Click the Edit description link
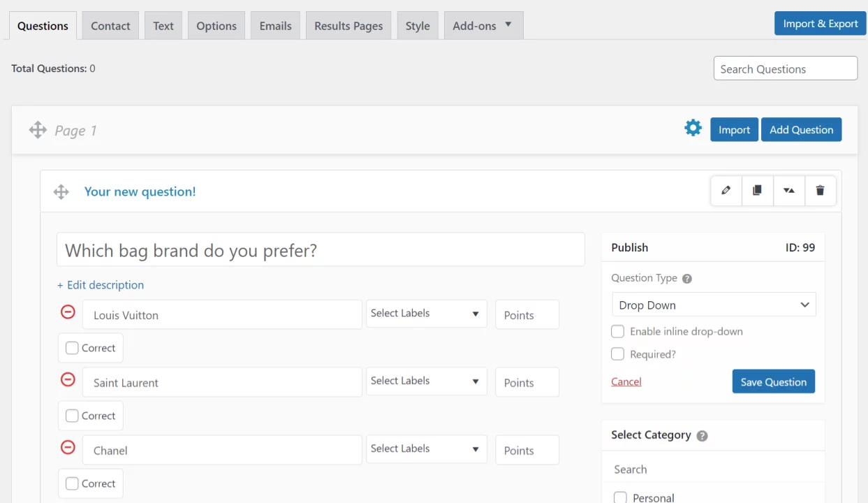Viewport: 868px width, 503px height. coord(100,285)
